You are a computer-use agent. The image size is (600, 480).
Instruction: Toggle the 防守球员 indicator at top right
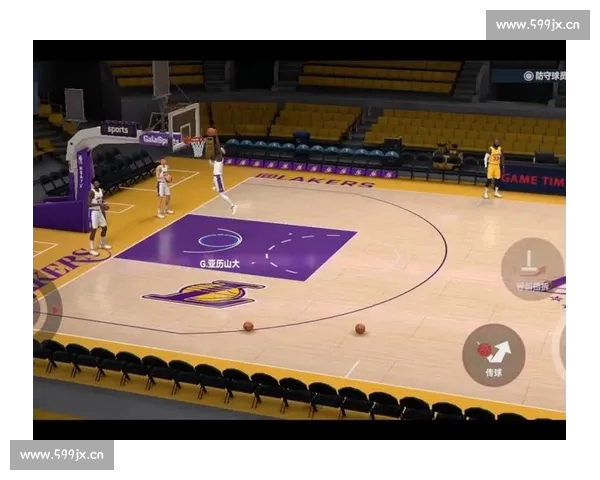click(542, 75)
